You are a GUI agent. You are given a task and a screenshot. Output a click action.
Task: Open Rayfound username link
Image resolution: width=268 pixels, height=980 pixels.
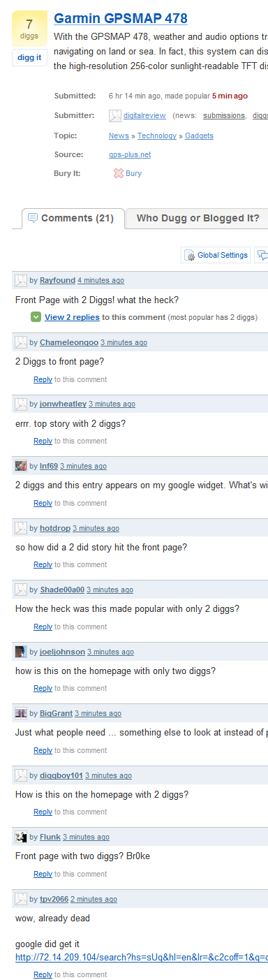pos(57,281)
